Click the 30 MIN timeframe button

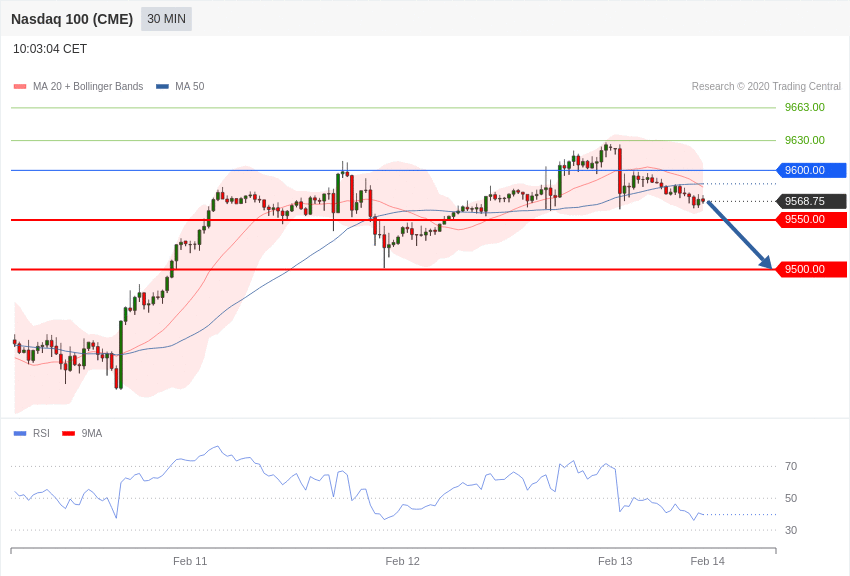166,19
